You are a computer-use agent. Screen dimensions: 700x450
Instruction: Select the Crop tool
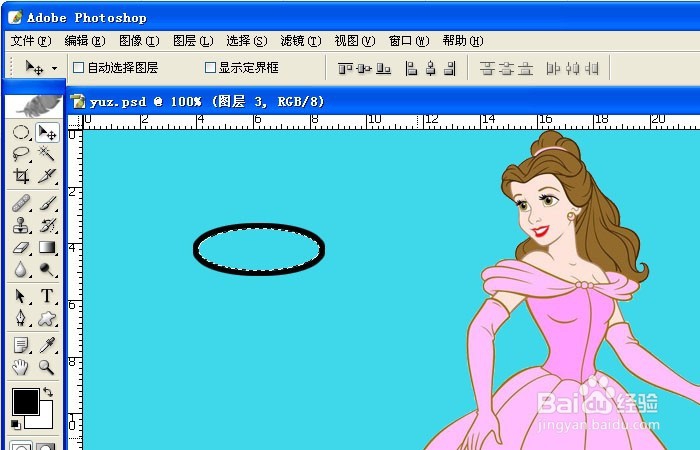click(x=21, y=176)
